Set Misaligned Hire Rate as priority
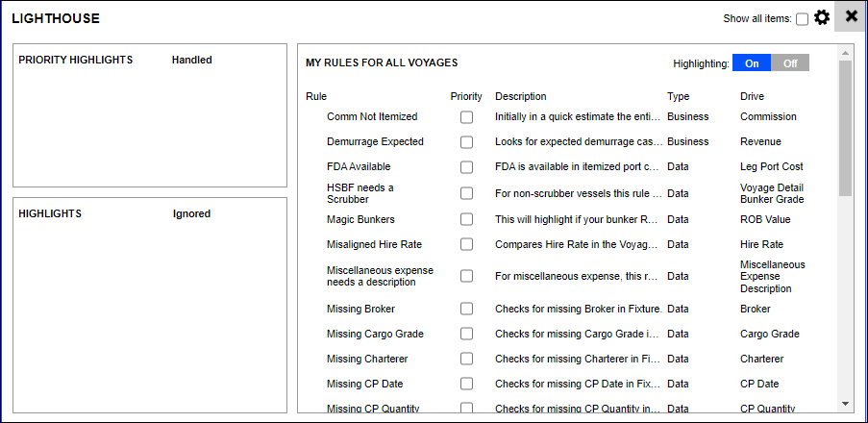868x423 pixels. 466,244
